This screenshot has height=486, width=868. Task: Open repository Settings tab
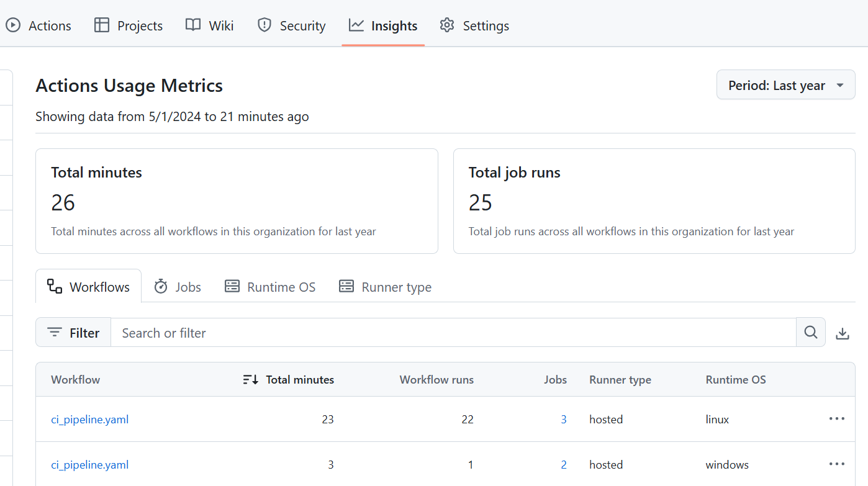(x=474, y=25)
